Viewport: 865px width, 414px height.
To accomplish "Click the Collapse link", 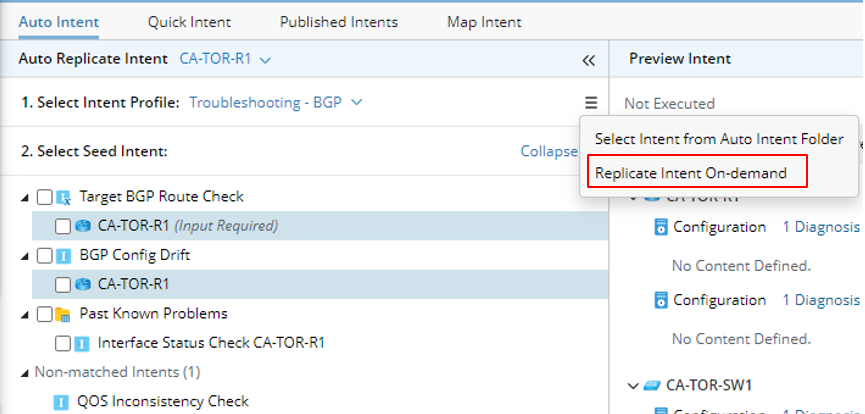I will [x=548, y=152].
